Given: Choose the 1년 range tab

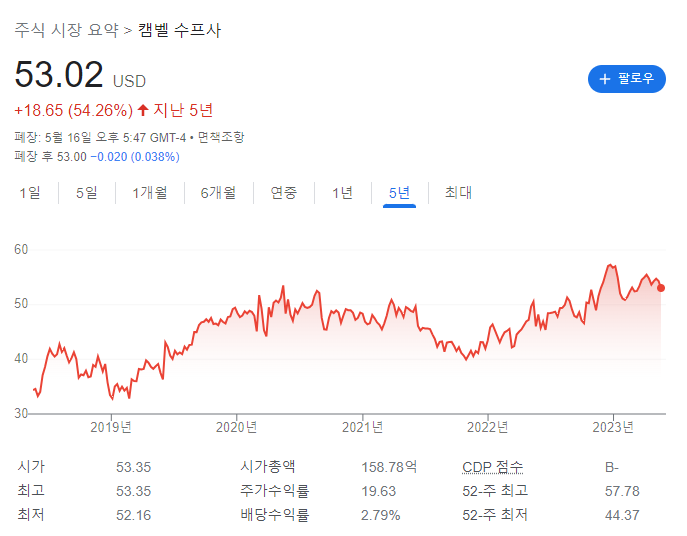Looking at the screenshot, I should 342,192.
